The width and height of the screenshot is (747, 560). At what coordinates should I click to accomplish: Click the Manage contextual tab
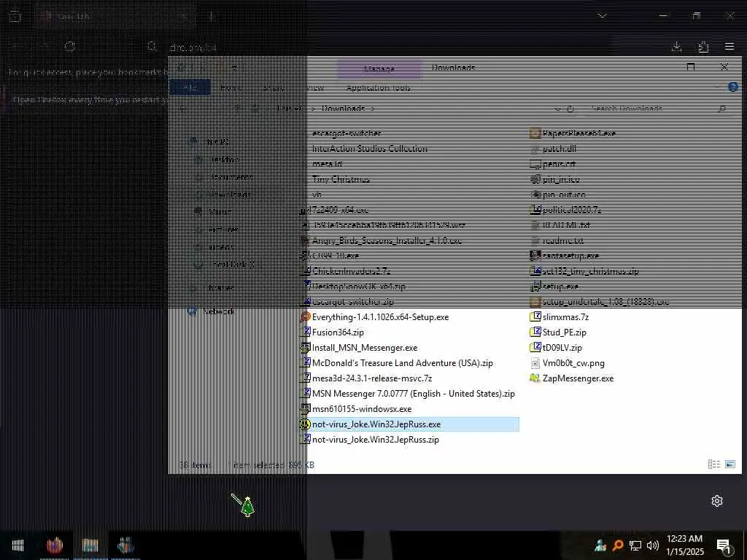tap(379, 69)
